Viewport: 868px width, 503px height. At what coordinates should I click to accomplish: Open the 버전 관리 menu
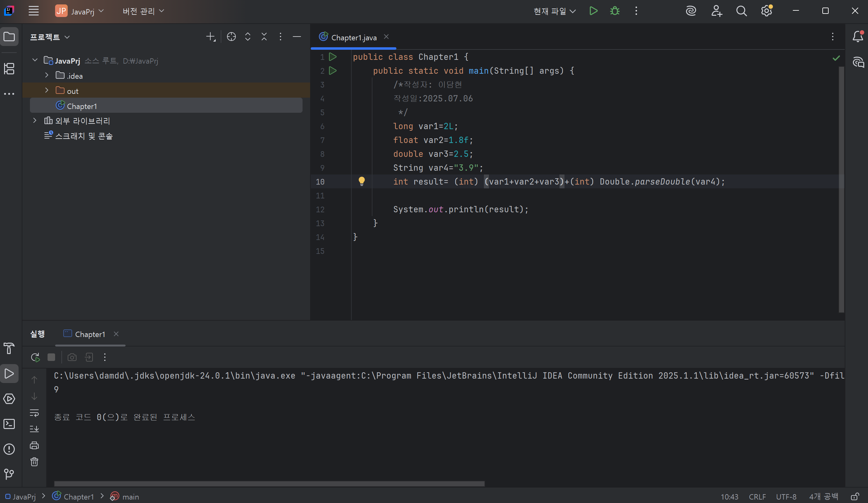(143, 11)
